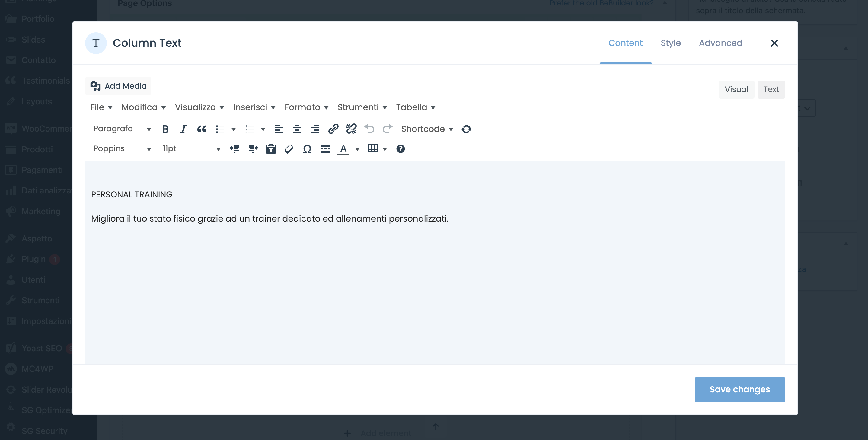
Task: Open Prodotti in the WordPress sidebar
Action: 37,149
